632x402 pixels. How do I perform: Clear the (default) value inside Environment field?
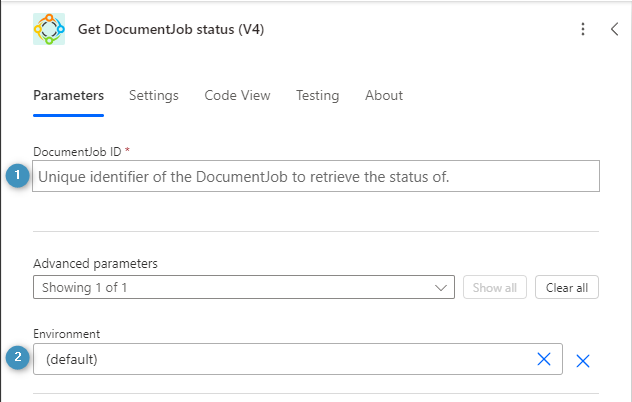pos(544,359)
